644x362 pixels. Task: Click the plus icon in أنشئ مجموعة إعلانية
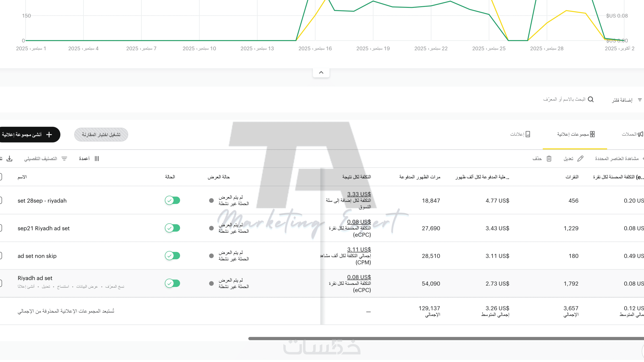[49, 135]
